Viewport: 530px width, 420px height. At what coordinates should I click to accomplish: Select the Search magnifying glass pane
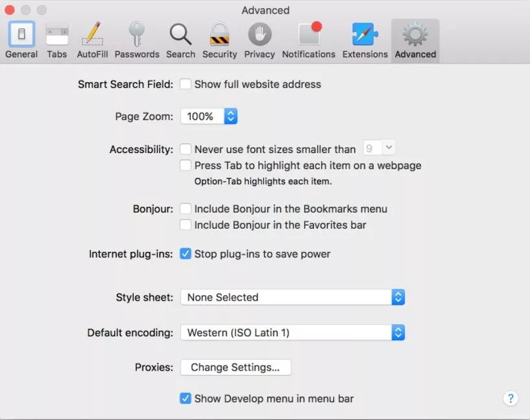point(180,41)
